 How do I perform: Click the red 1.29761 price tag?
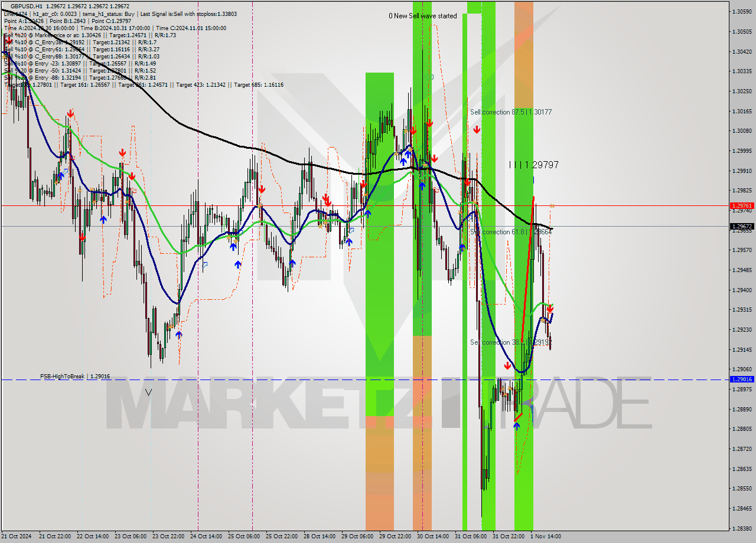click(742, 206)
